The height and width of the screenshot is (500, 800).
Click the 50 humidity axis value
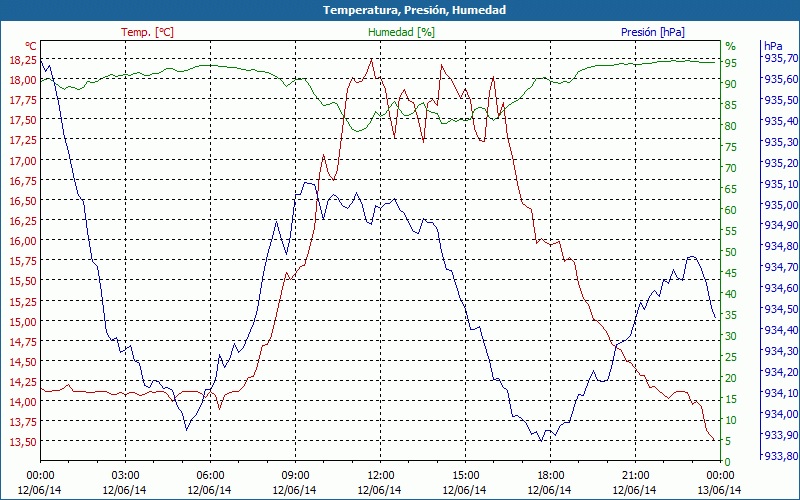[x=731, y=252]
